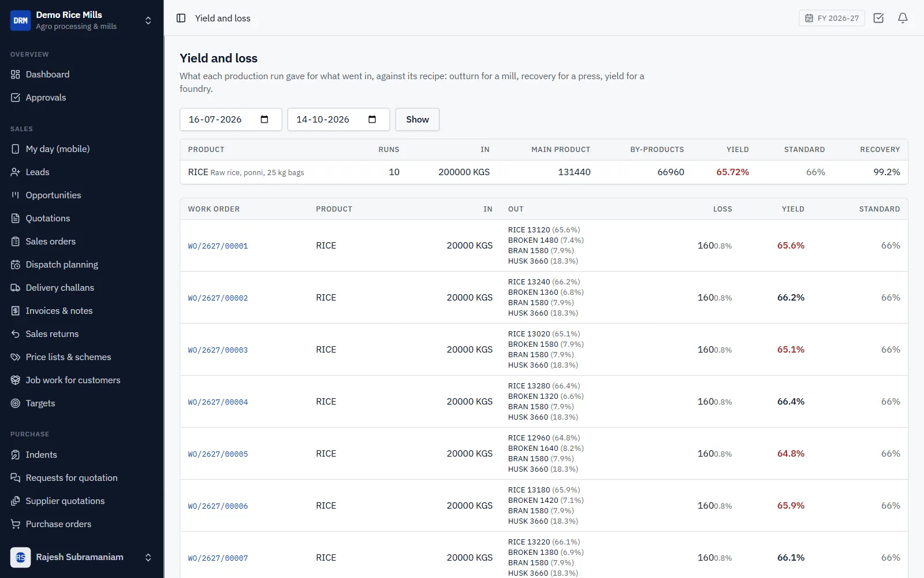Image resolution: width=924 pixels, height=578 pixels.
Task: Click the WORK ORDER column header
Action: point(214,209)
